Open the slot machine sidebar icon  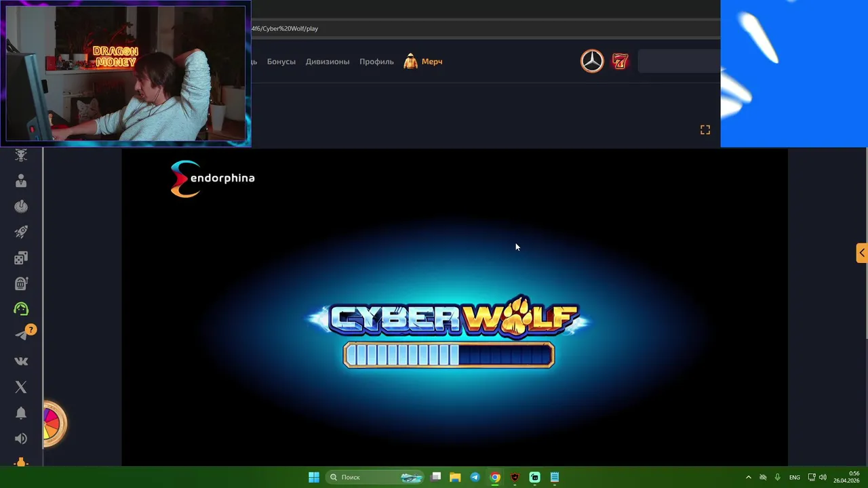pyautogui.click(x=21, y=283)
